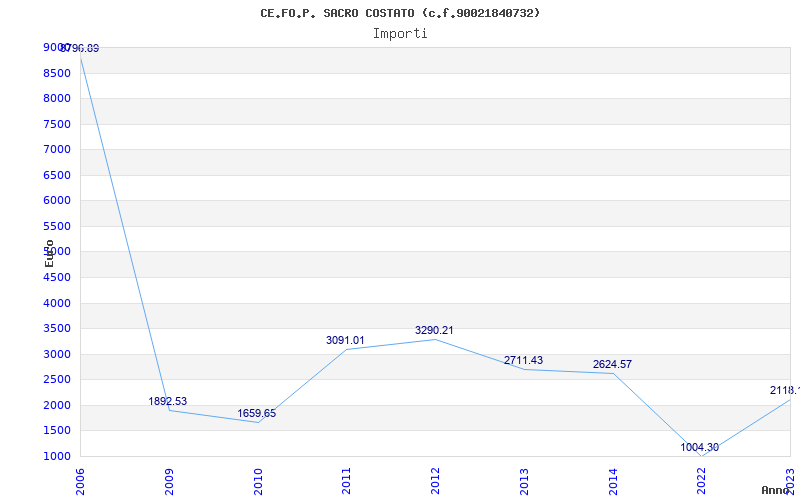The height and width of the screenshot is (500, 800).
Task: Select the 3290.21 data label
Action: point(434,331)
